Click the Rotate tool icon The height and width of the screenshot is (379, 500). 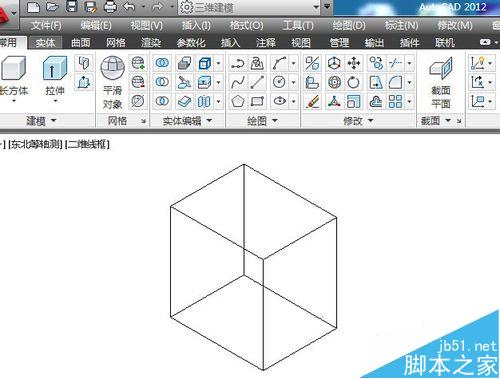[x=354, y=82]
